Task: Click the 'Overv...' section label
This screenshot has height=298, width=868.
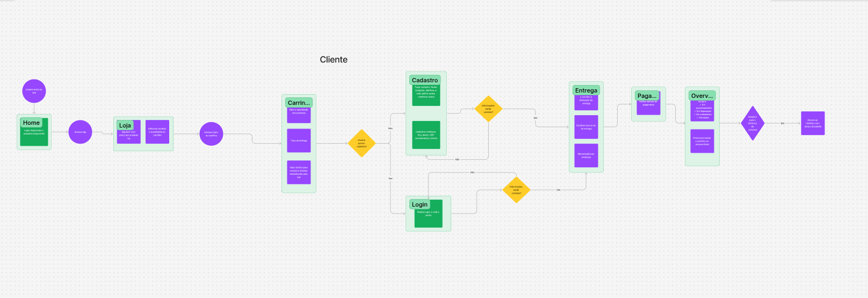Action: pos(702,96)
